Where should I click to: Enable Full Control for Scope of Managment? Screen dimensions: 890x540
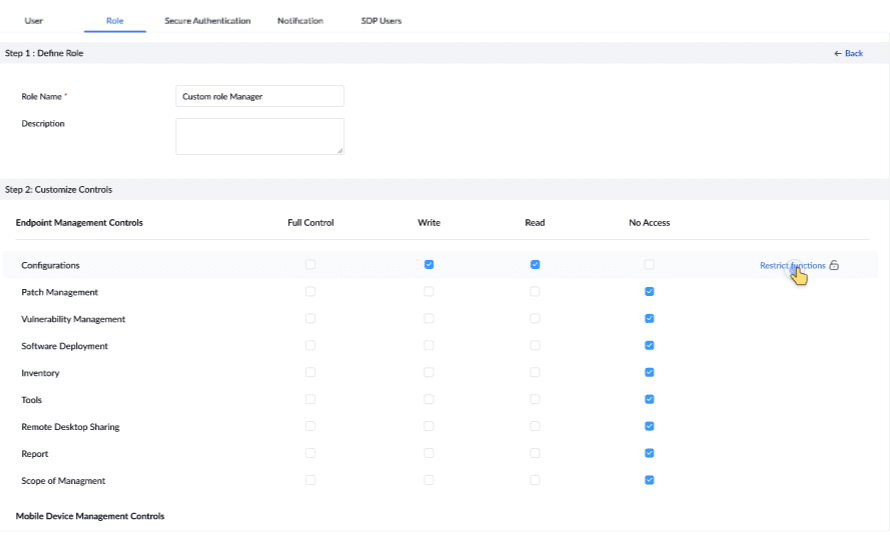pos(310,480)
